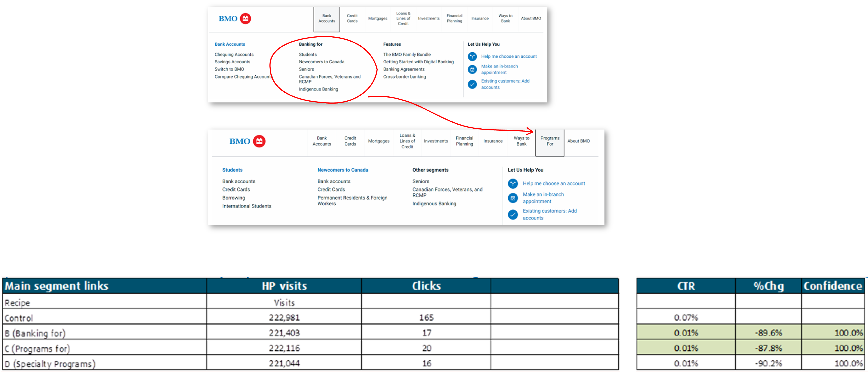Select Insurance in the navigation bar without Programs For
The image size is (868, 372).
coord(480,19)
